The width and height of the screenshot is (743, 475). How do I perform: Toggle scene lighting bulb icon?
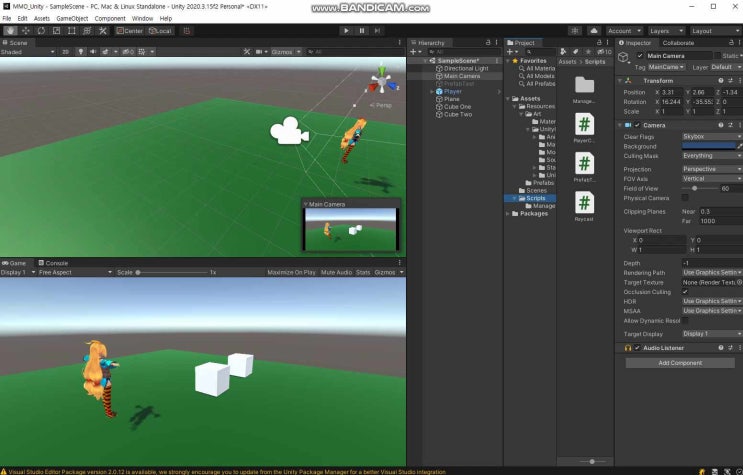click(x=81, y=52)
